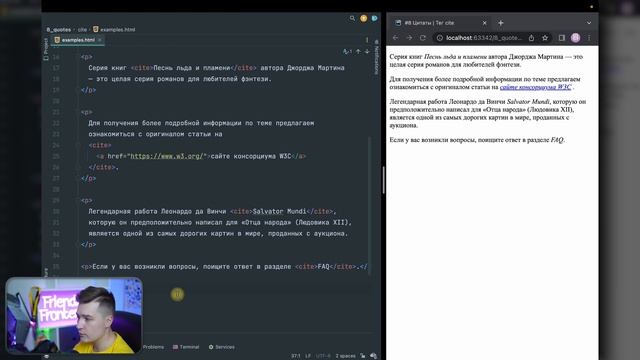Fold the paragraph tag on line 29
The width and height of the screenshot is (640, 360).
tap(78, 200)
